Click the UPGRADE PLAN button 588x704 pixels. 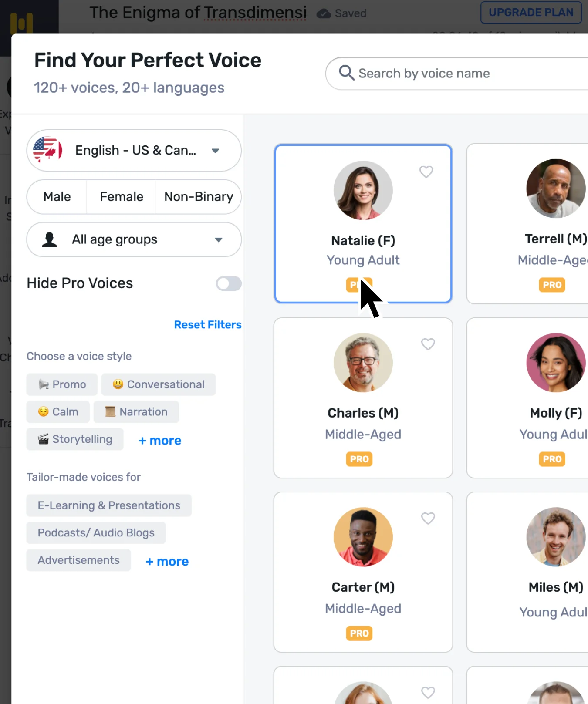tap(531, 13)
